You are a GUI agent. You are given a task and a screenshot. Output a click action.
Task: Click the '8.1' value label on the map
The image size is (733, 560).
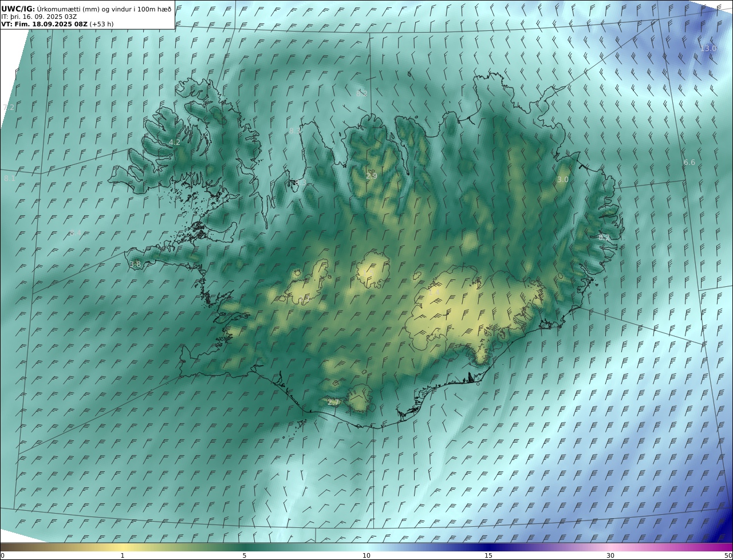click(10, 179)
